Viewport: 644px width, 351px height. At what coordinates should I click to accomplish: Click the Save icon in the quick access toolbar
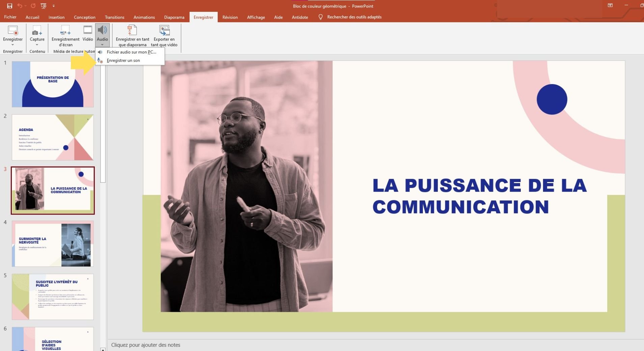[x=9, y=6]
